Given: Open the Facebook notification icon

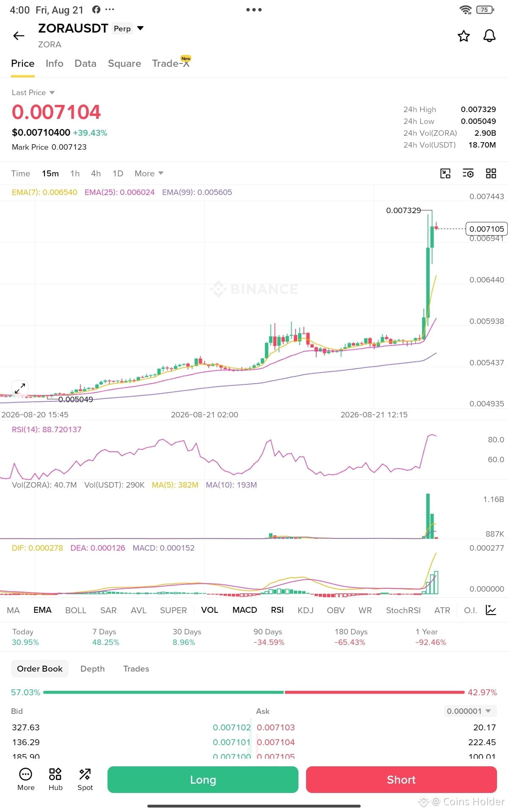Looking at the screenshot, I should click(96, 9).
